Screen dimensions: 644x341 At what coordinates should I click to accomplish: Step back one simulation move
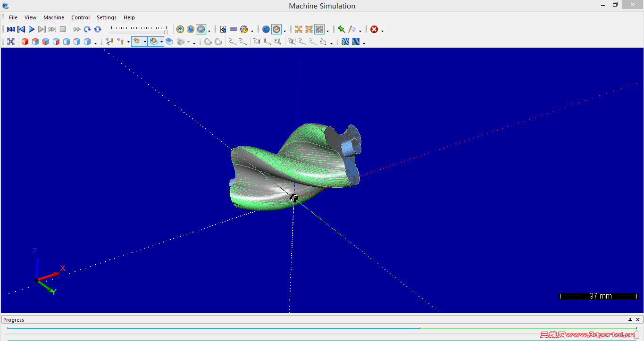pos(21,29)
